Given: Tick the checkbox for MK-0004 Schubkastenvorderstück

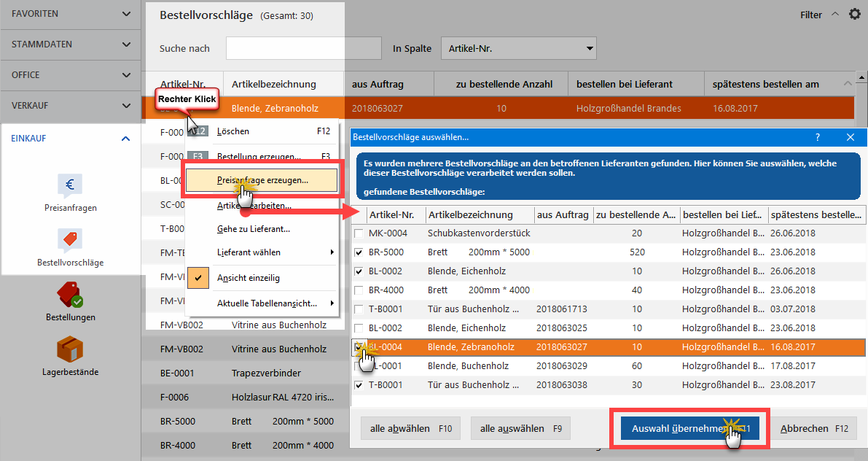Looking at the screenshot, I should tap(359, 234).
